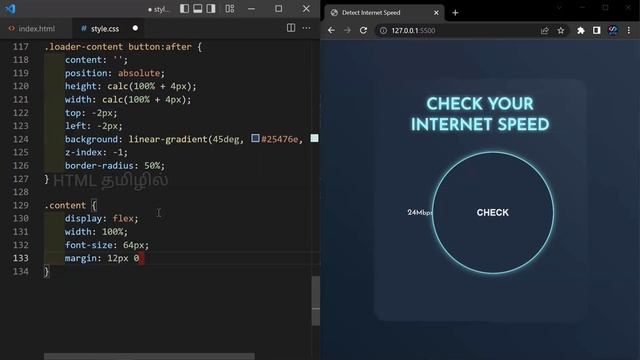
Task: Click line number 117 in gutter
Action: [21, 47]
